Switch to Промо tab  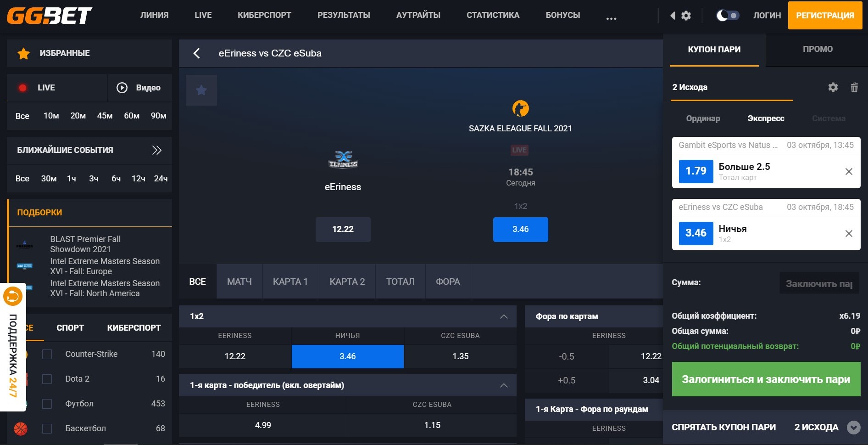818,49
